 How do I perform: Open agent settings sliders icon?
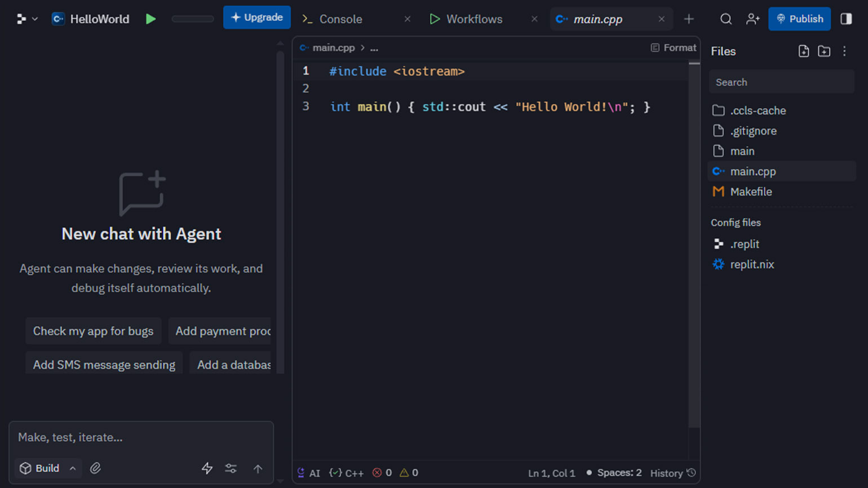coord(231,468)
